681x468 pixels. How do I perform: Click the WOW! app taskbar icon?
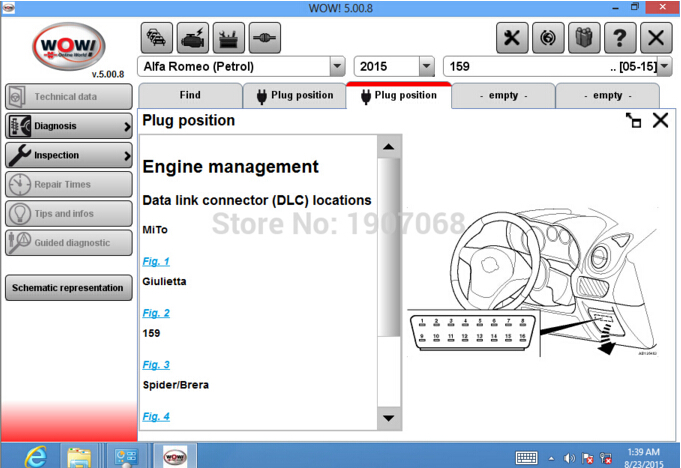pos(175,456)
